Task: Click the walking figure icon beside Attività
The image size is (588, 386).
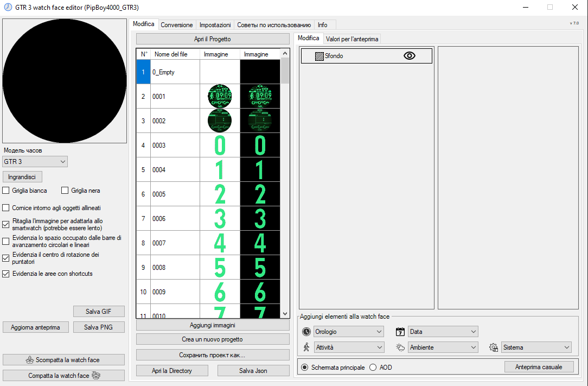Action: 306,347
